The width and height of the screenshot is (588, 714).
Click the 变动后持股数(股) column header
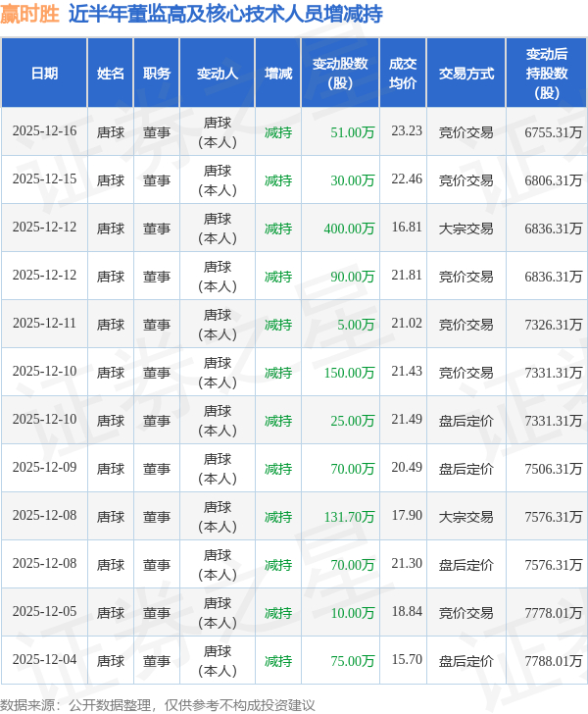click(547, 74)
